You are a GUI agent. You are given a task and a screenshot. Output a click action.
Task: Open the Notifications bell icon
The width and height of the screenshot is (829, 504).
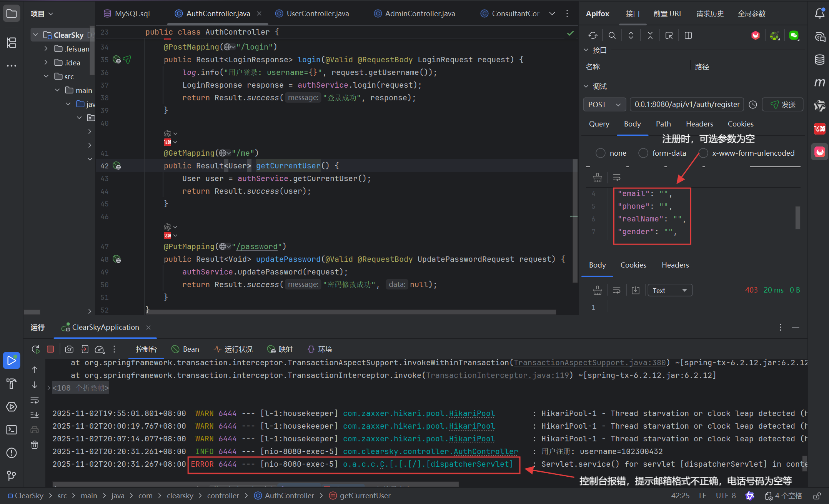click(x=819, y=14)
